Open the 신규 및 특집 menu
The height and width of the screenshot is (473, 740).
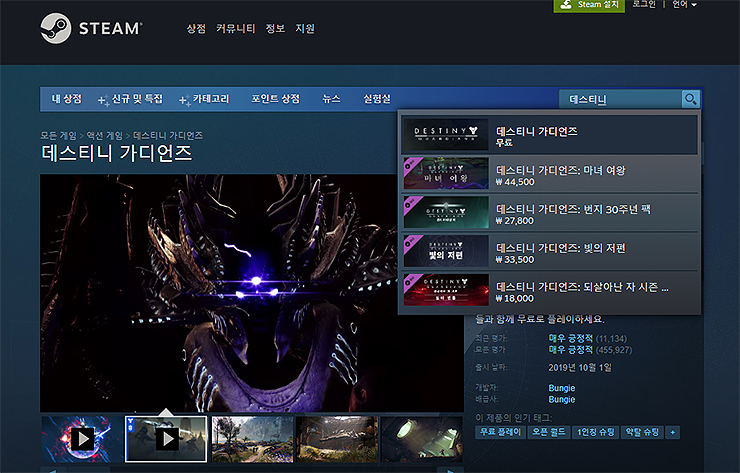(x=130, y=99)
